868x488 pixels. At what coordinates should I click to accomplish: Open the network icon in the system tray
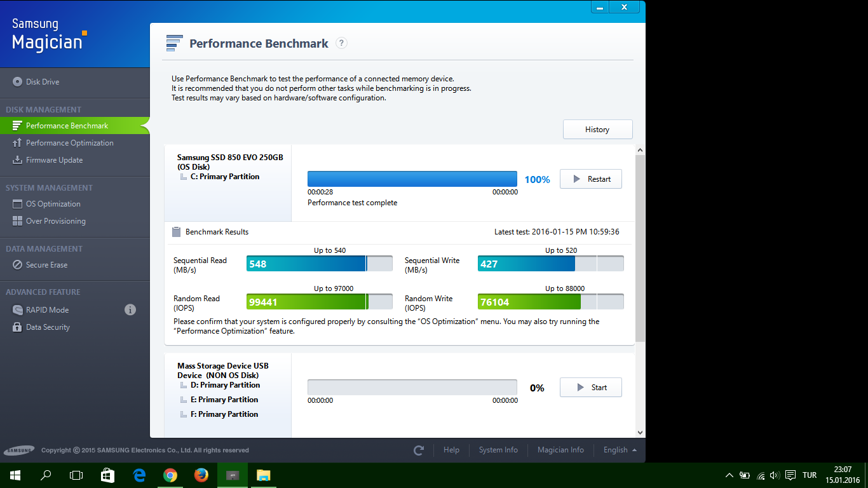click(760, 475)
